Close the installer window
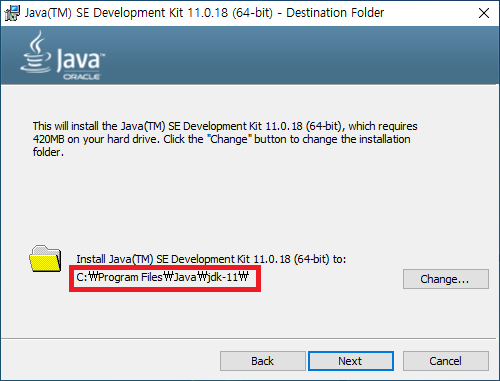 (x=484, y=13)
